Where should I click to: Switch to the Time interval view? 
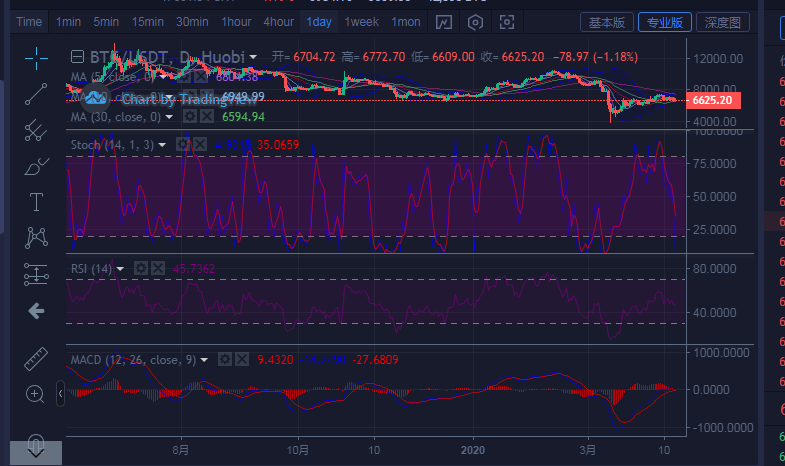pyautogui.click(x=29, y=22)
